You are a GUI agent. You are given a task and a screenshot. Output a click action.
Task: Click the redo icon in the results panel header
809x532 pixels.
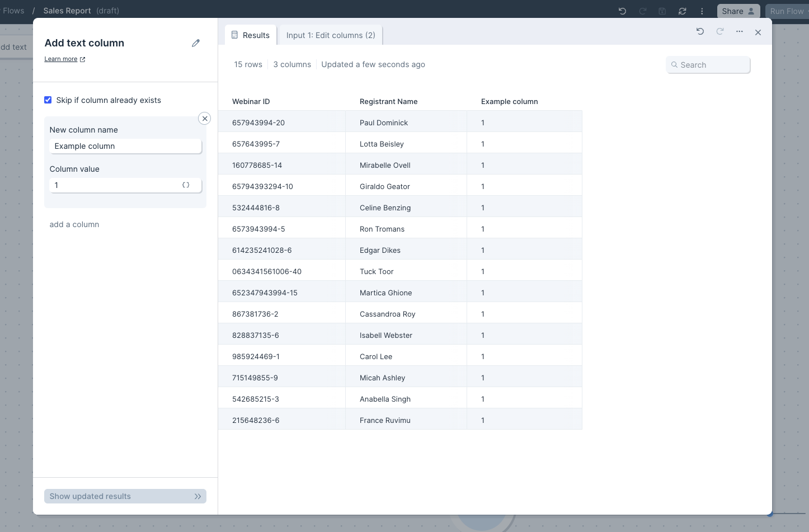720,32
